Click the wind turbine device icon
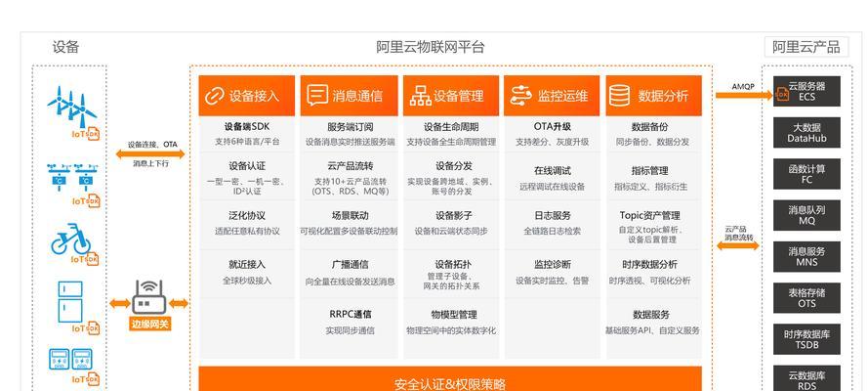 click(x=71, y=108)
